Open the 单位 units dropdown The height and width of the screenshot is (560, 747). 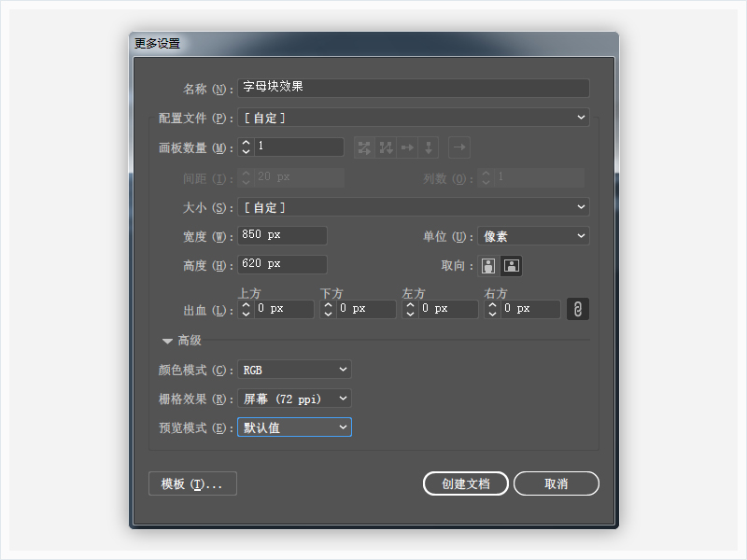533,237
